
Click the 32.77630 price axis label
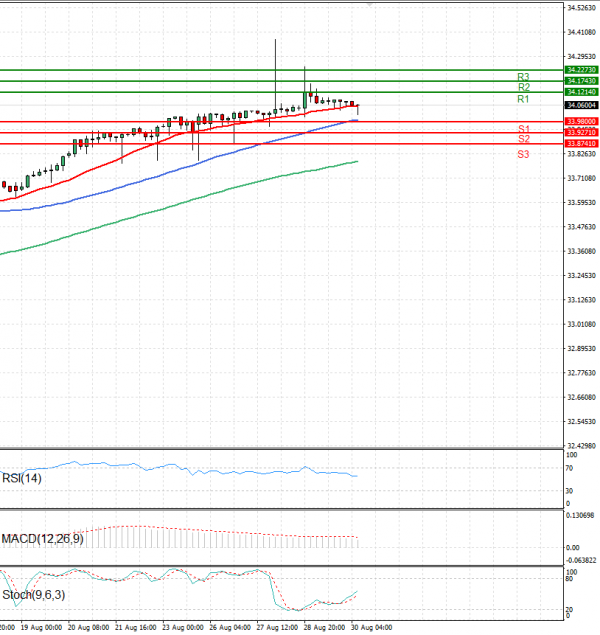coord(582,373)
